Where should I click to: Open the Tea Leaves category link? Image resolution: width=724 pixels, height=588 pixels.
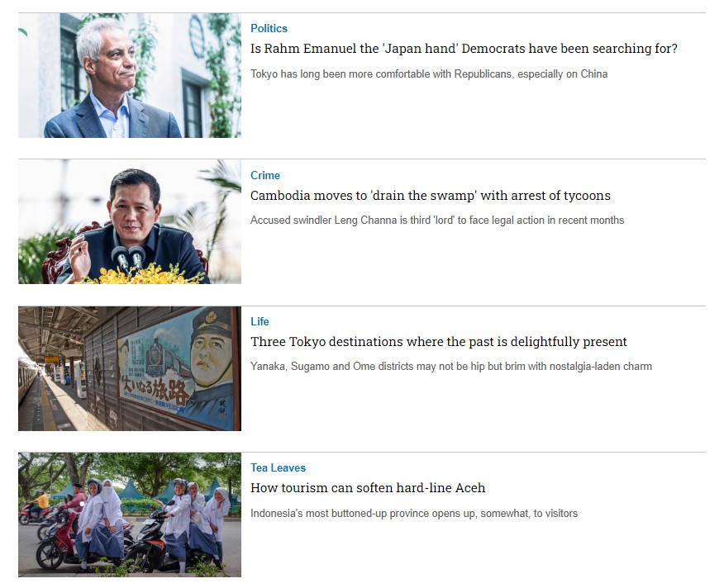pos(278,468)
